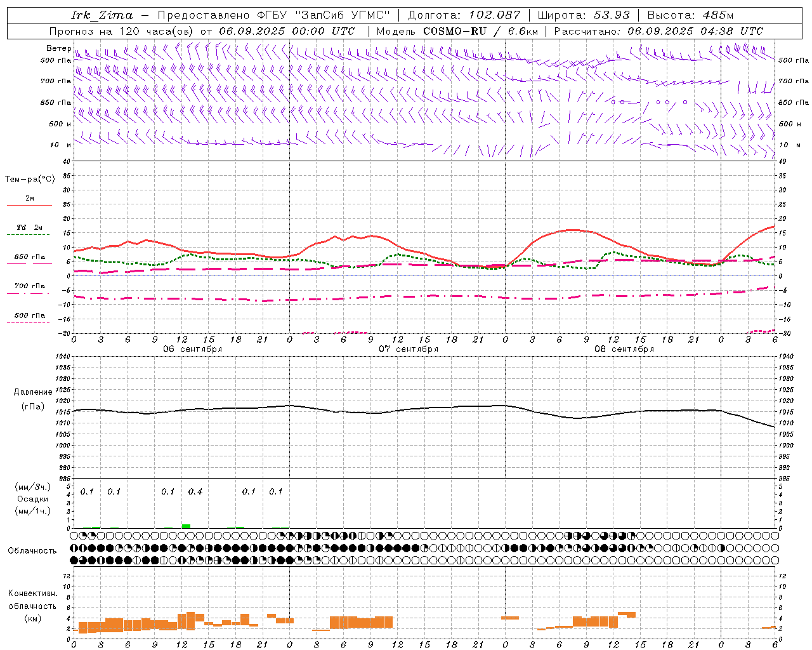This screenshot has width=812, height=650.
Task: Click the station name Irk_Zima
Action: [102, 15]
